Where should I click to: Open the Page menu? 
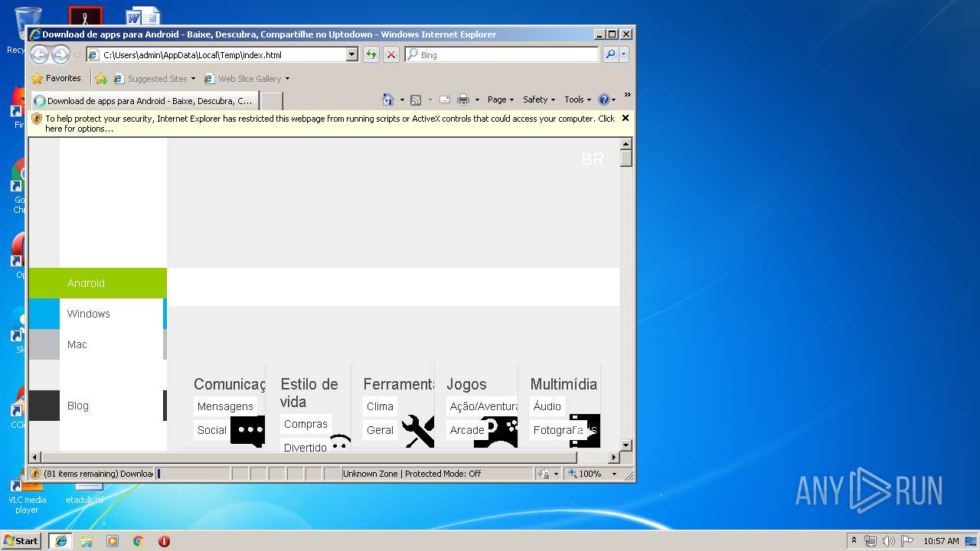(x=501, y=99)
